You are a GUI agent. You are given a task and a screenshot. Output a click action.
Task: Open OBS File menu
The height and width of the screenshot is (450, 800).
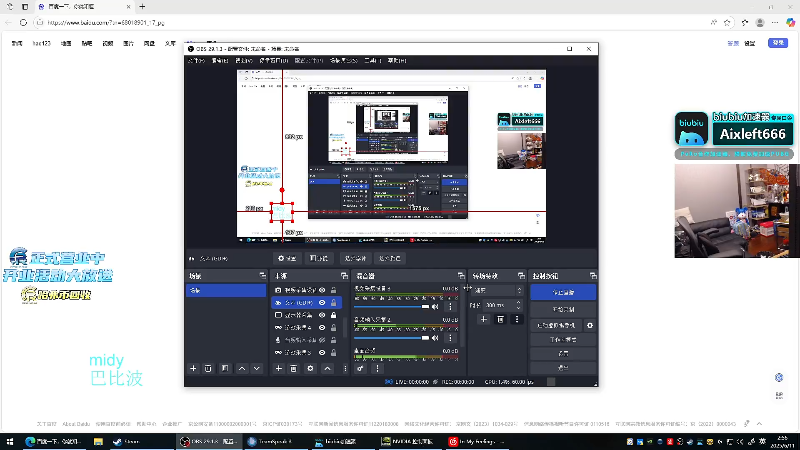click(x=196, y=60)
